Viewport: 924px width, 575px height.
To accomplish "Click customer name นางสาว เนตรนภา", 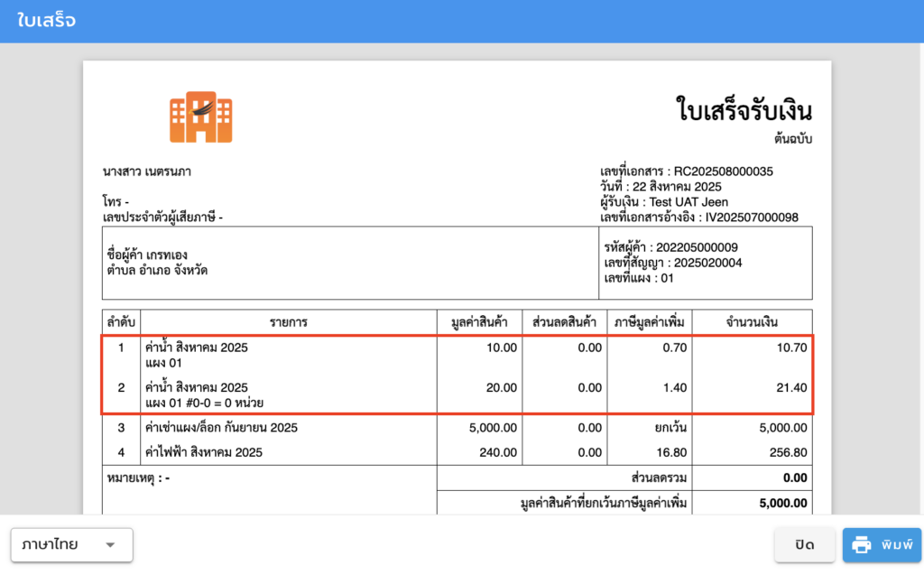I will click(x=147, y=172).
